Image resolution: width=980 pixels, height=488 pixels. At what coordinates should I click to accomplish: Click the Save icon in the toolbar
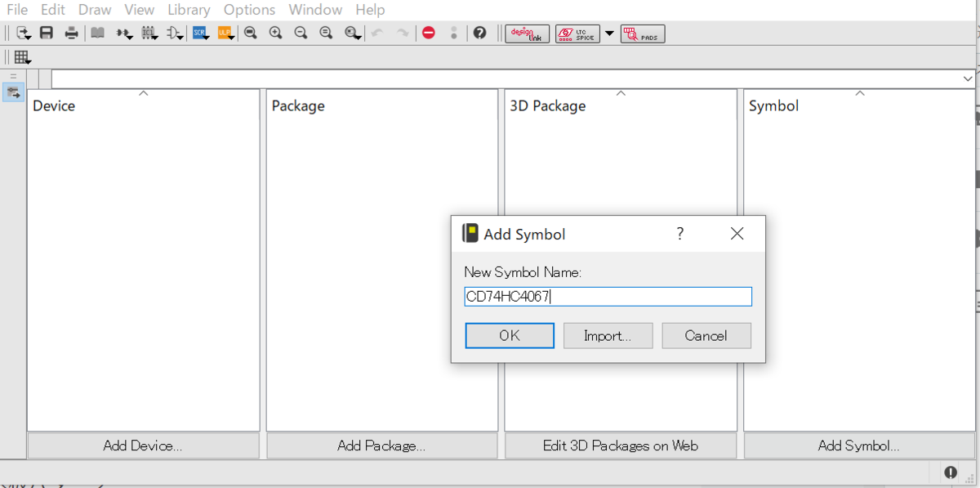click(47, 34)
